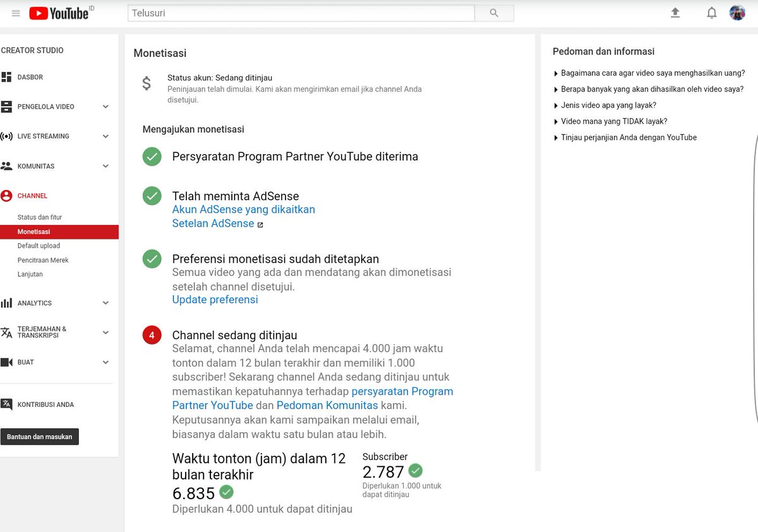Screen dimensions: 758x532
Task: Click the Bantuan dan masukan button
Action: (40, 437)
